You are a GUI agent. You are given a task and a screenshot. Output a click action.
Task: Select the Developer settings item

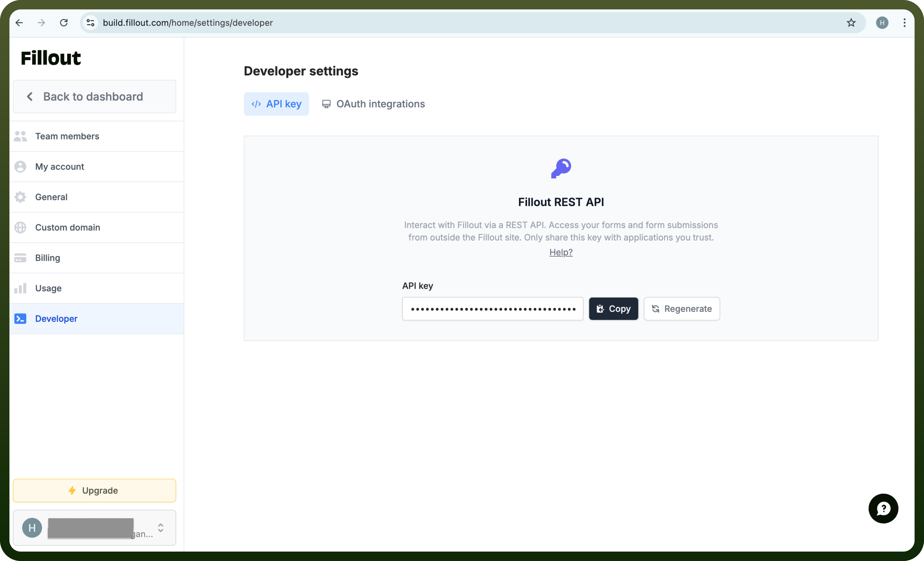point(97,319)
